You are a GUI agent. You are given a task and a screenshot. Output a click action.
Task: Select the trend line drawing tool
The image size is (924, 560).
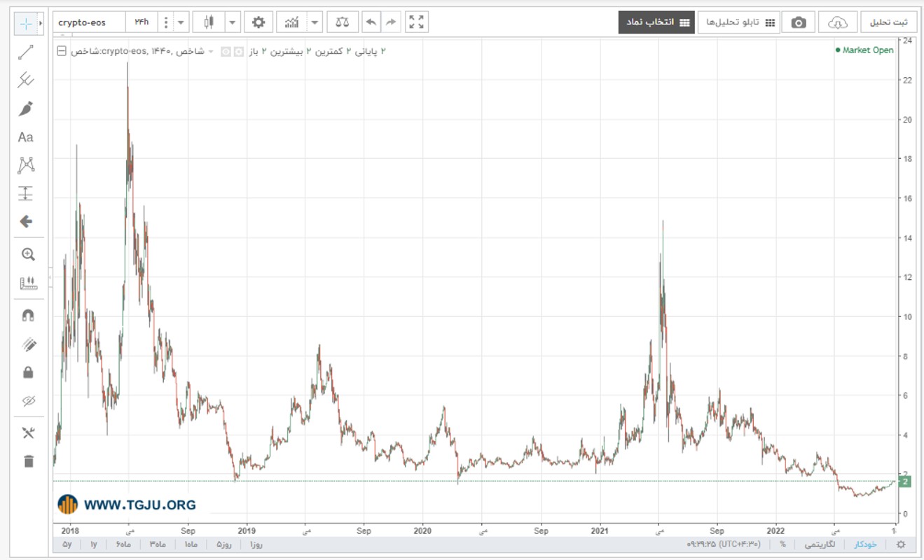click(26, 52)
